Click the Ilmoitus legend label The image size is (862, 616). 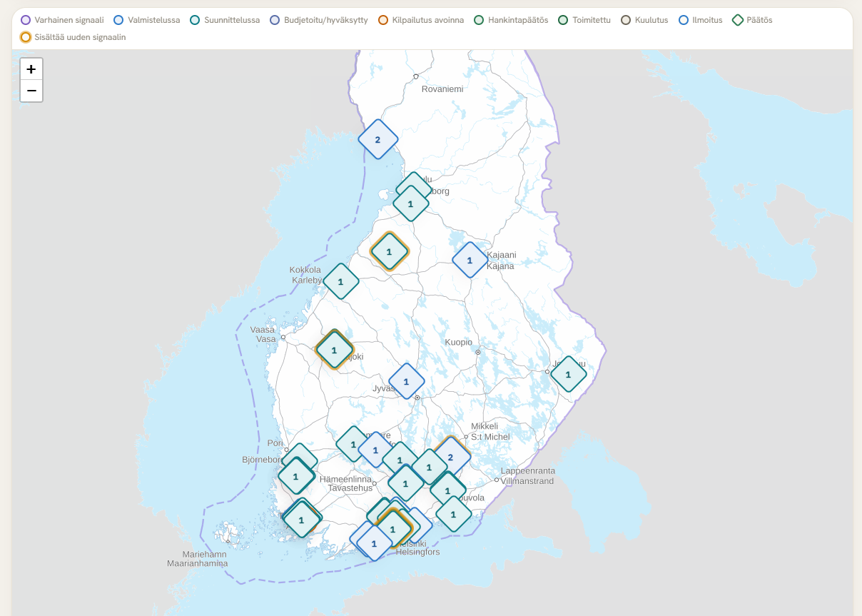[706, 20]
